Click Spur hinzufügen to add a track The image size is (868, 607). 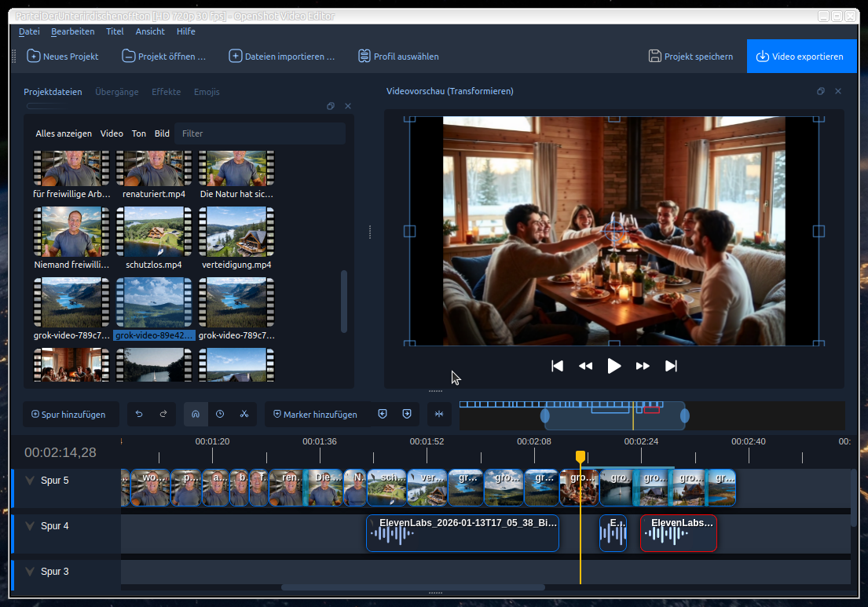68,415
